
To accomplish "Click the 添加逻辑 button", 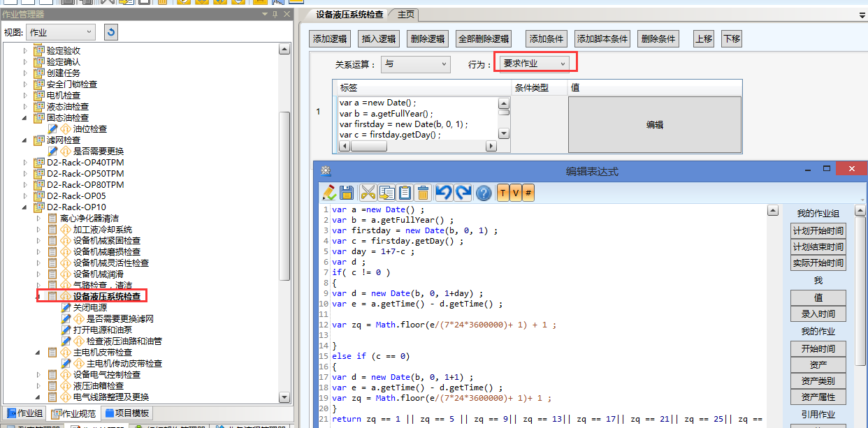I will pos(330,39).
